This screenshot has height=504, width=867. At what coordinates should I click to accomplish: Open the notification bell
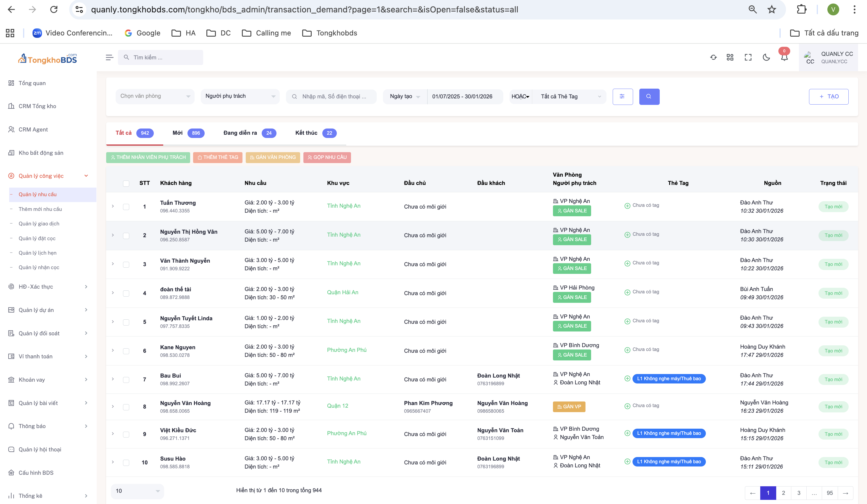pyautogui.click(x=784, y=57)
